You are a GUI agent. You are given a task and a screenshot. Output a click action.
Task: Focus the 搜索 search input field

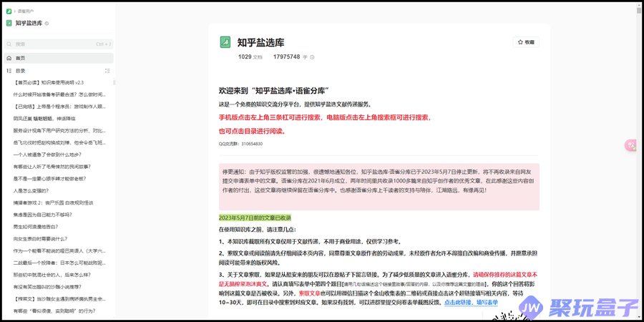coord(59,44)
